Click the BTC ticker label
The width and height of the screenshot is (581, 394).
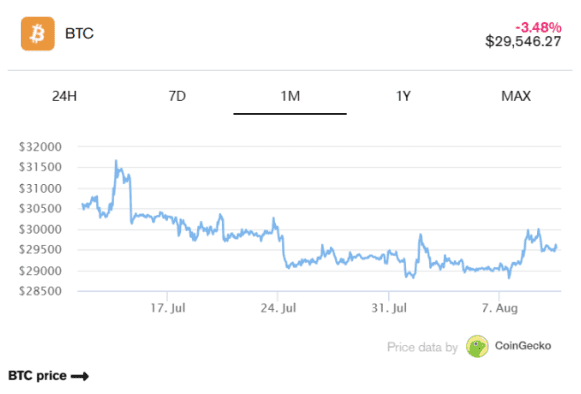[79, 34]
